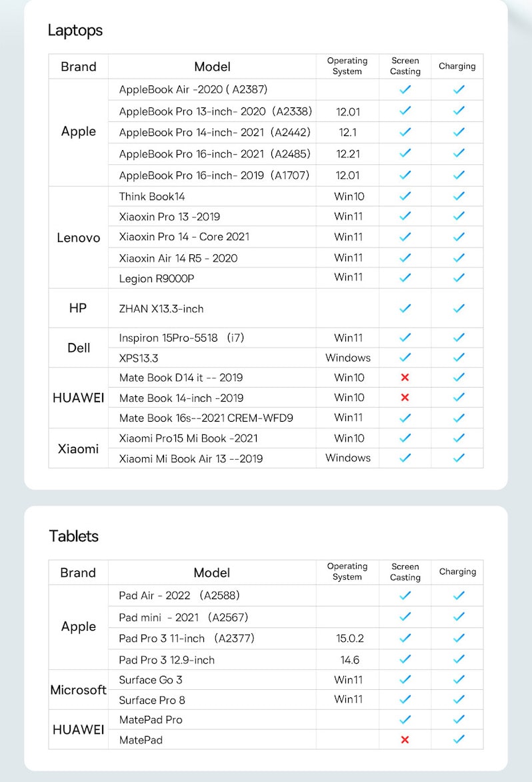The height and width of the screenshot is (782, 532).
Task: Click red X in MatePad screen casting cell
Action: (x=405, y=739)
